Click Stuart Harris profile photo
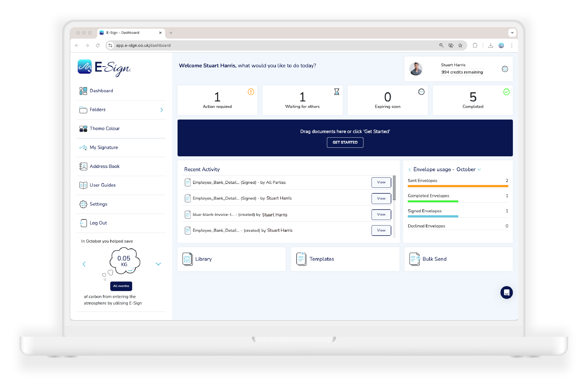Viewport: 588px width, 390px height. 416,69
